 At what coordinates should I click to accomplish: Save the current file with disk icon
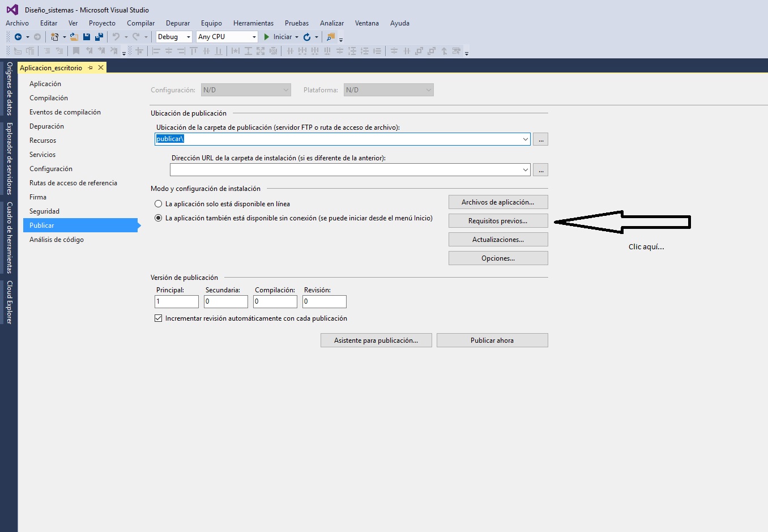coord(87,37)
